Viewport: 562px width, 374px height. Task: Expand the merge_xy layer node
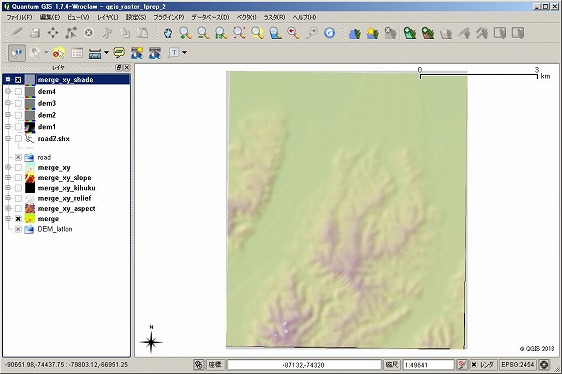[x=8, y=167]
